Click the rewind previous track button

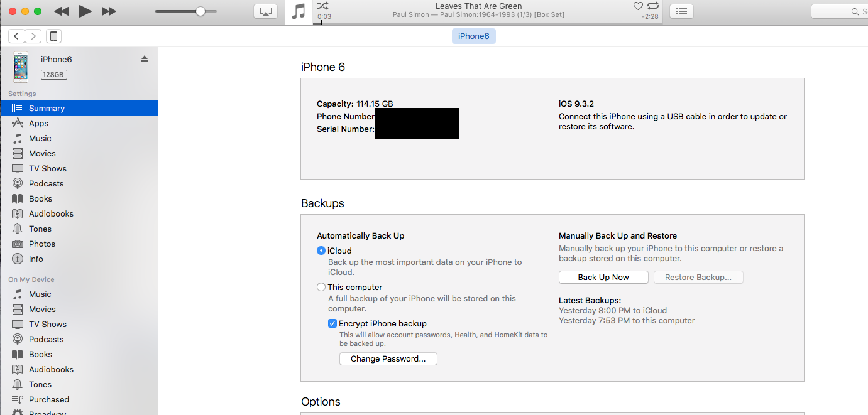(61, 11)
